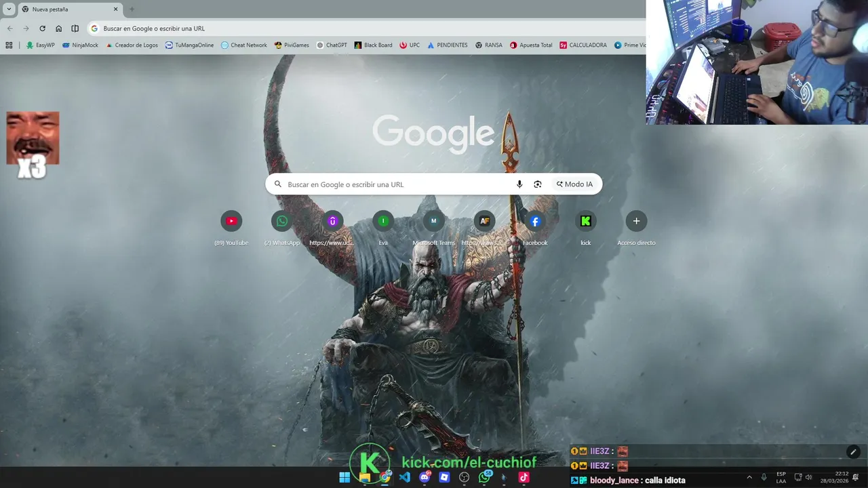Open TikTok from the taskbar
Image resolution: width=868 pixels, height=488 pixels.
[524, 477]
